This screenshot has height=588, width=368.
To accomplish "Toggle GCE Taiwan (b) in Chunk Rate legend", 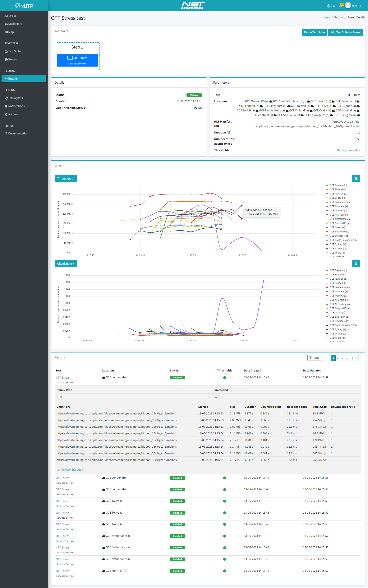I will [x=336, y=334].
